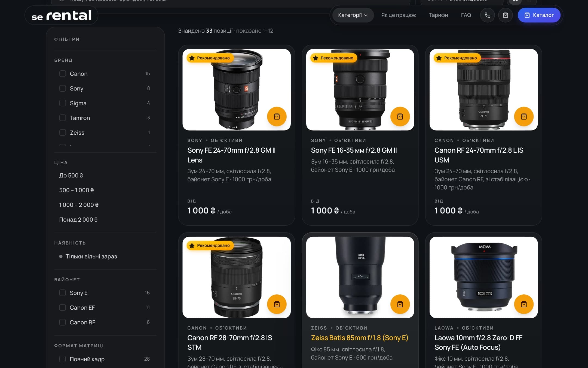Apply the Понад 2 000 ₴ price filter
Image resolution: width=588 pixels, height=368 pixels.
(78, 219)
